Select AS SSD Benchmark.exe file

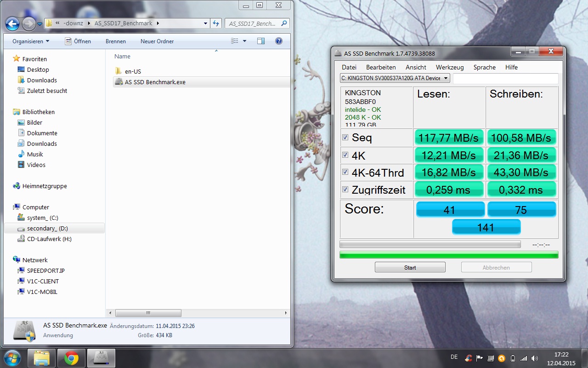[155, 82]
